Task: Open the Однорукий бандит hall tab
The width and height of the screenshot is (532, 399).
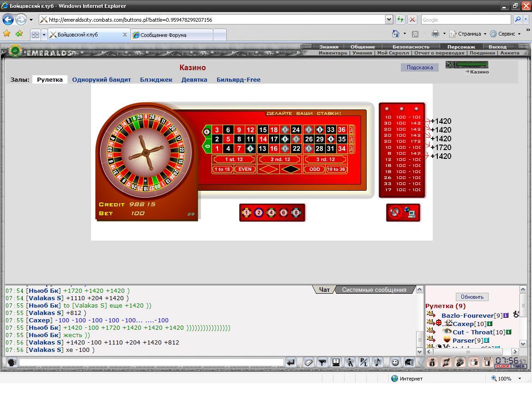Action: click(102, 80)
